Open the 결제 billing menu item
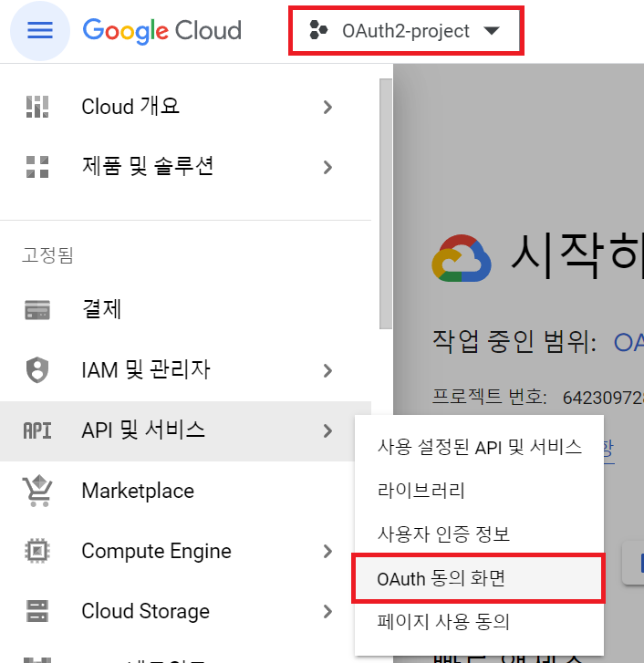The height and width of the screenshot is (663, 644). (x=186, y=310)
